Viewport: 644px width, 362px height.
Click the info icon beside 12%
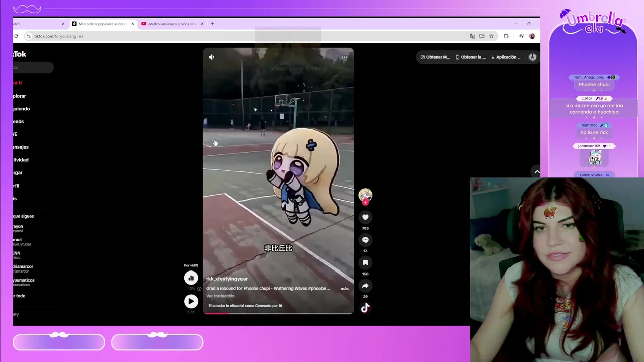coord(199,289)
